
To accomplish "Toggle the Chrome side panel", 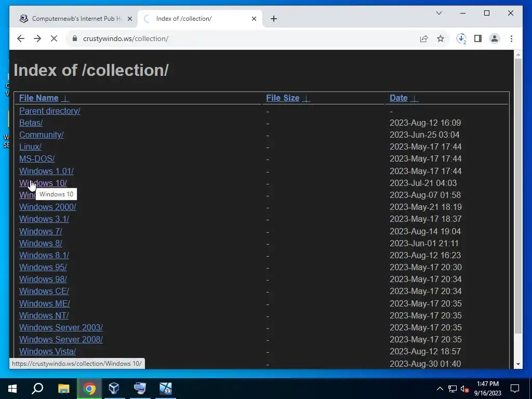I will coord(478,38).
